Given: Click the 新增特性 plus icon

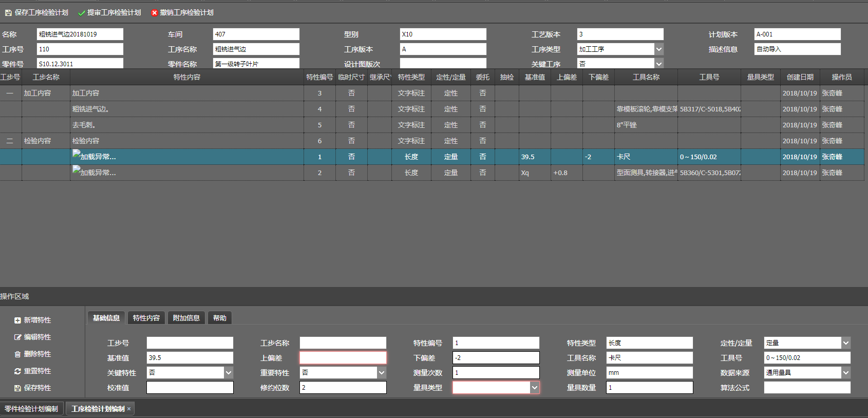Looking at the screenshot, I should pyautogui.click(x=17, y=320).
